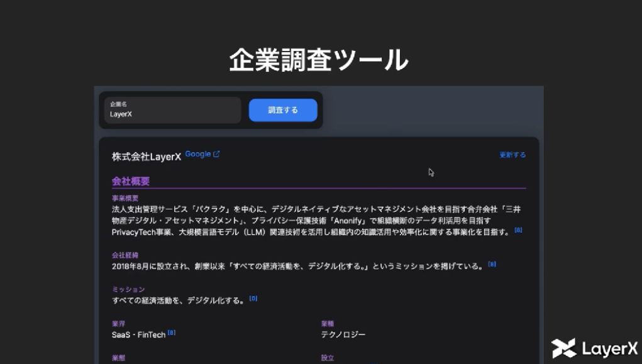The image size is (642, 364).
Task: Click the 事業概要 label
Action: [x=125, y=198]
